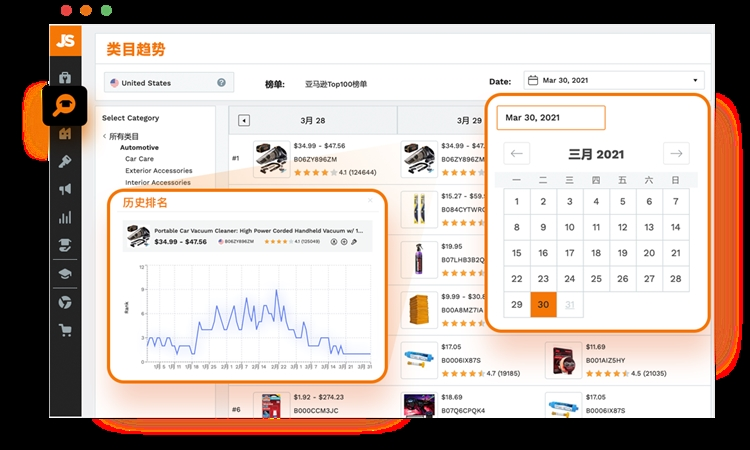Screen dimensions: 750x450
Task: Select the Car Care category
Action: (x=139, y=159)
